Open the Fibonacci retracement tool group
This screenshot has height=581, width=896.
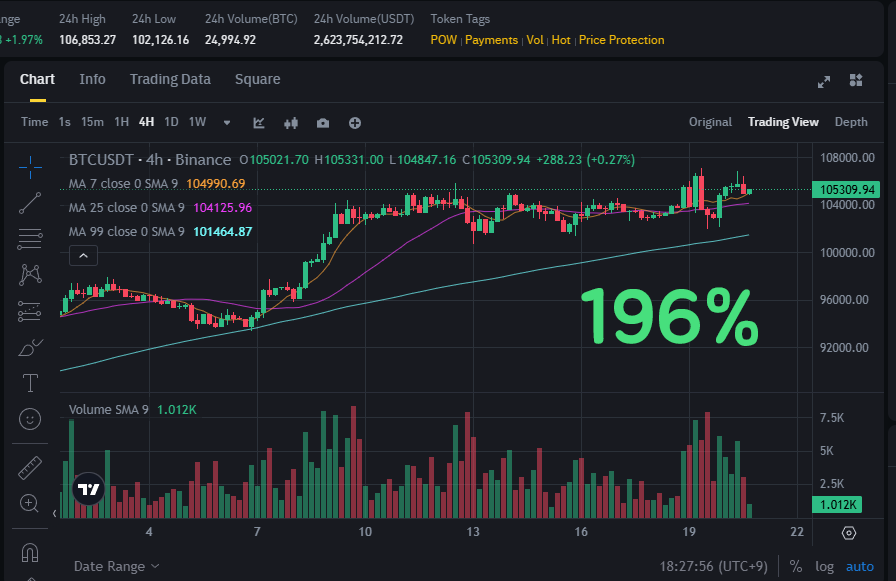[30, 239]
